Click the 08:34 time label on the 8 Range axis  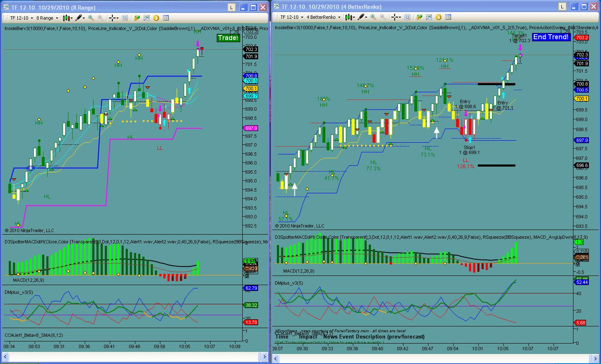[9, 346]
